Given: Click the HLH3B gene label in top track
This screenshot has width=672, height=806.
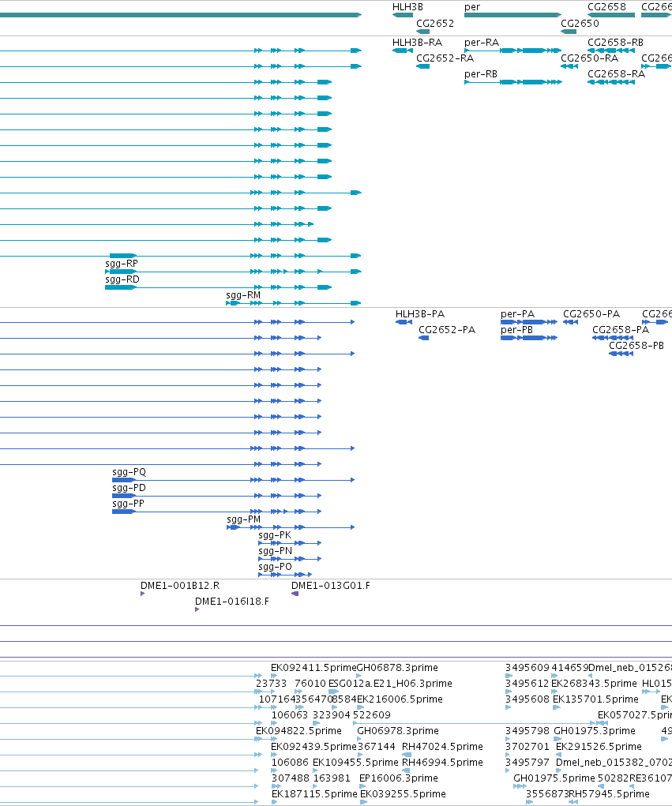Looking at the screenshot, I should pos(407,7).
